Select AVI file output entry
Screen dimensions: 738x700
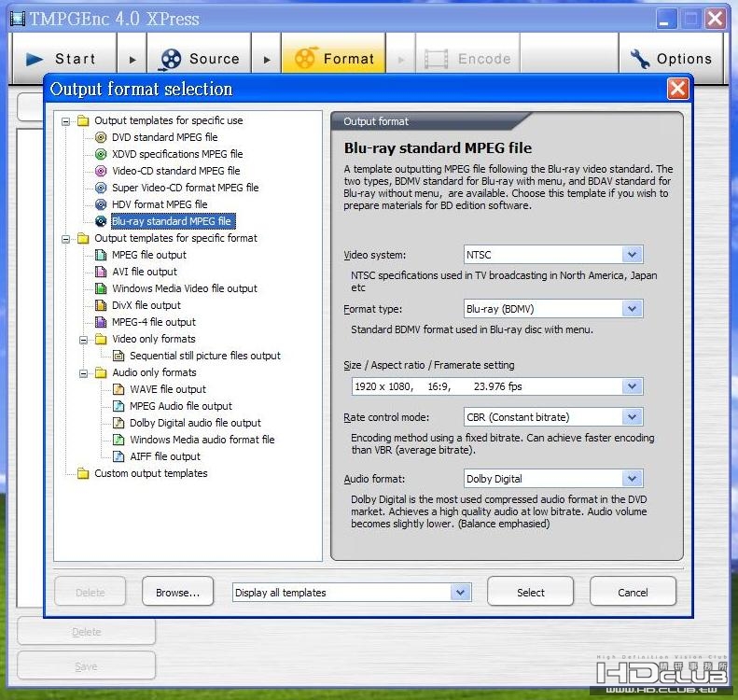[145, 272]
